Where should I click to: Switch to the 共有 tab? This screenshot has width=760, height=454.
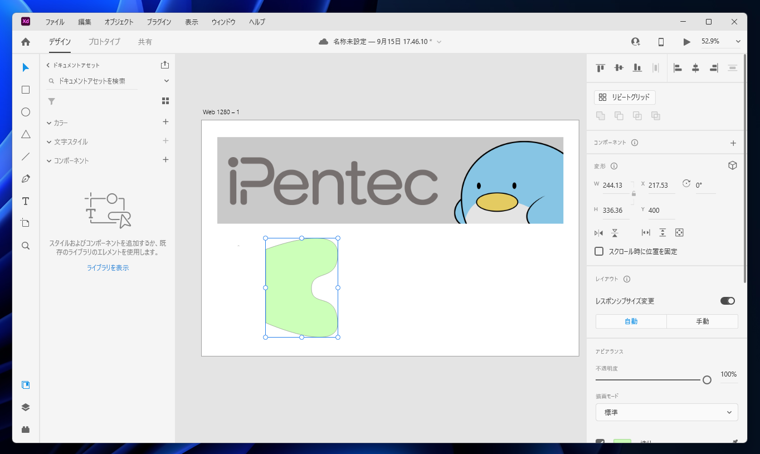pos(145,42)
